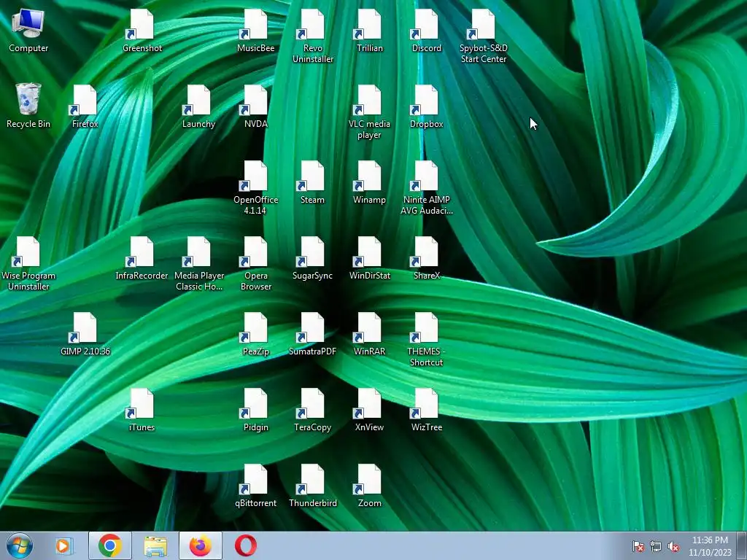This screenshot has height=560, width=747.
Task: Open the Windows Start menu
Action: [x=20, y=545]
